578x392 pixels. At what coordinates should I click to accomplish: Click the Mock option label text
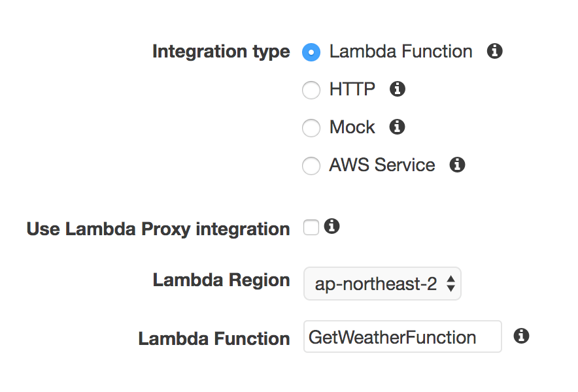352,127
